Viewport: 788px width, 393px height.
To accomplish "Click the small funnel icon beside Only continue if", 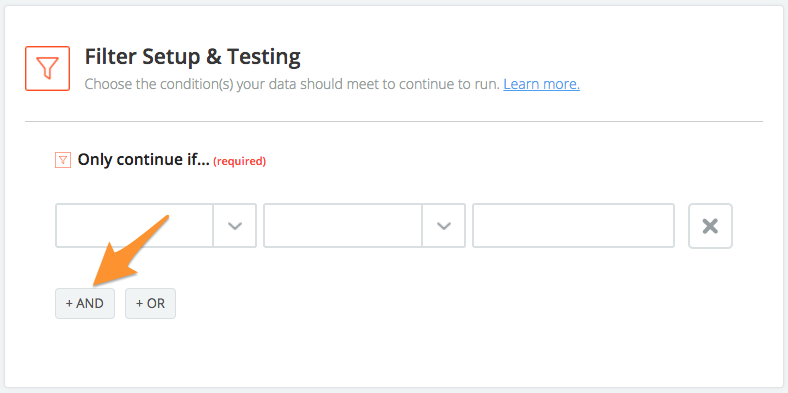I will (63, 160).
